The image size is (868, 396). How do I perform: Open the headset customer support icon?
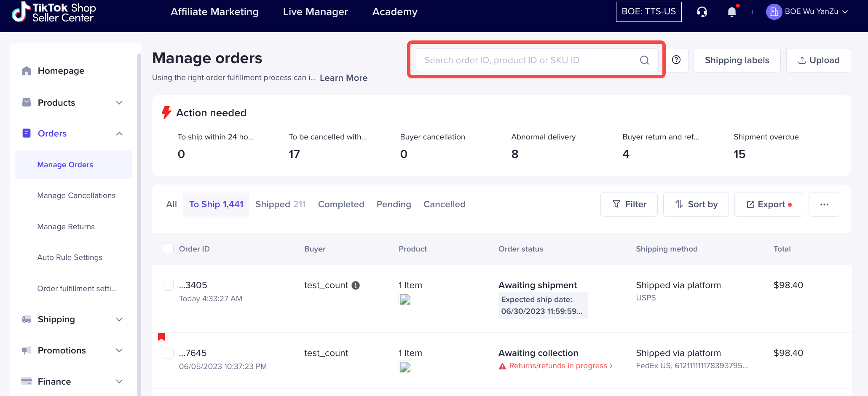[x=702, y=12]
